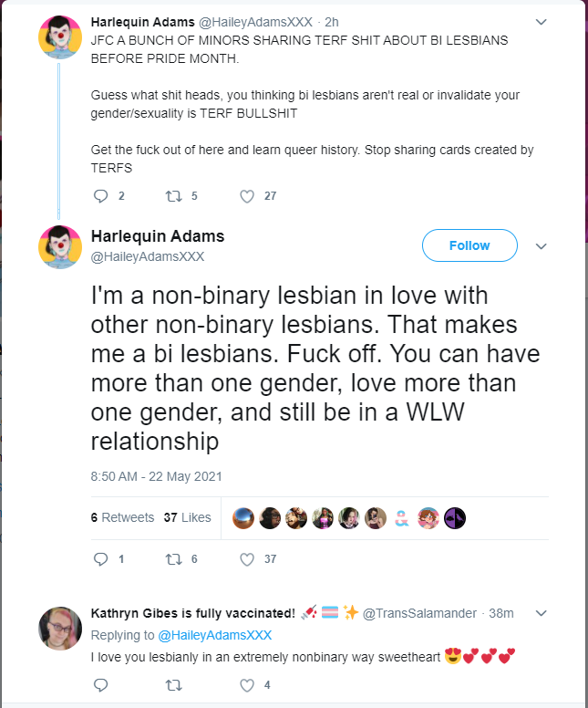
Task: Retweet Kathryn Gibes' reply
Action: (x=174, y=685)
